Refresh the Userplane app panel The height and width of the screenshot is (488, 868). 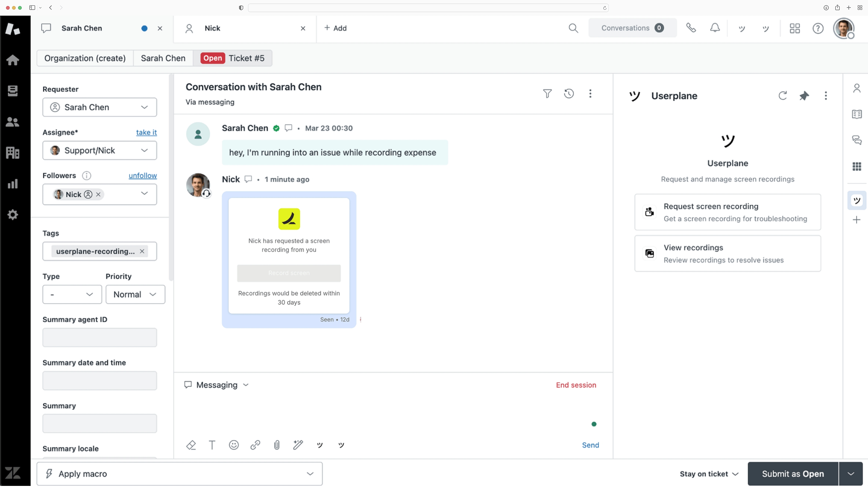783,96
